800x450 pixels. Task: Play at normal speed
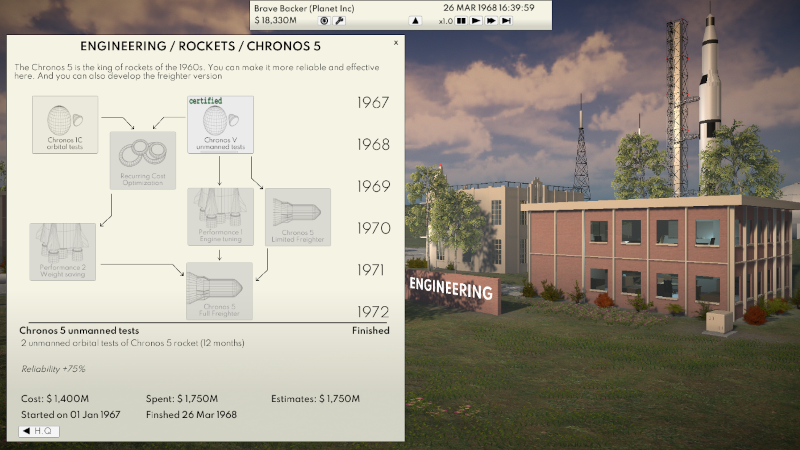click(475, 20)
